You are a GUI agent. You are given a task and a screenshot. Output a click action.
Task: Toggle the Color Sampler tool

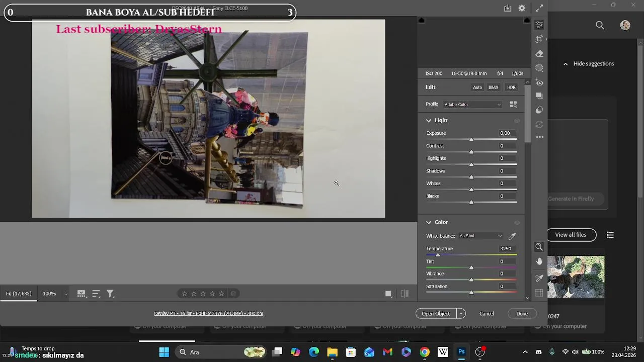[539, 278]
